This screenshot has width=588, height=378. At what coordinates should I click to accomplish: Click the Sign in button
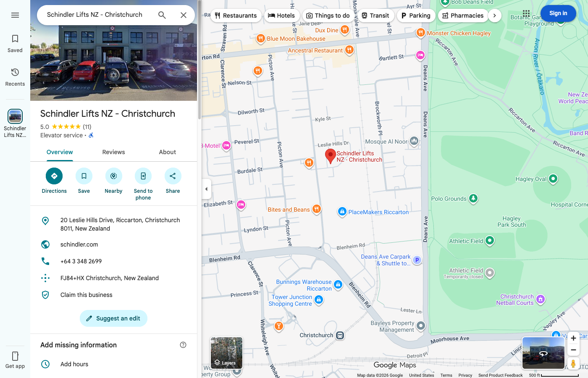[558, 13]
